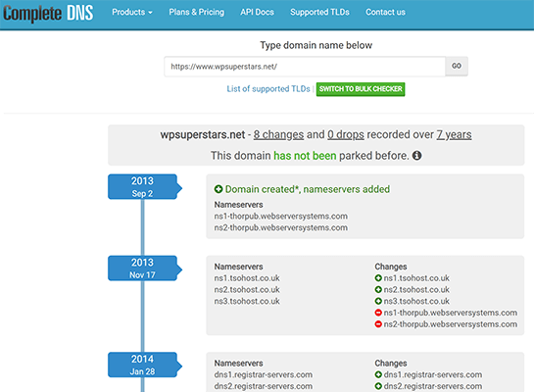The height and width of the screenshot is (392, 534).
Task: Go to API Docs
Action: tap(257, 13)
